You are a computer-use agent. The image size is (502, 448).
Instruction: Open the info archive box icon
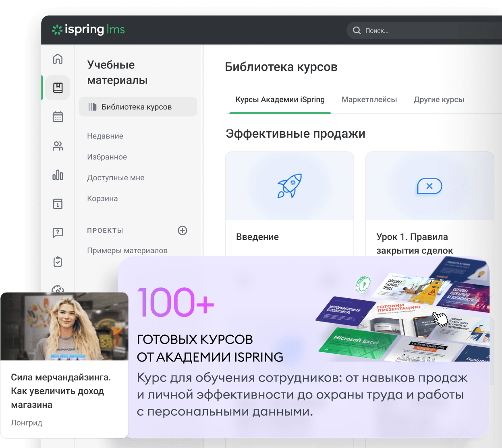[x=58, y=204]
